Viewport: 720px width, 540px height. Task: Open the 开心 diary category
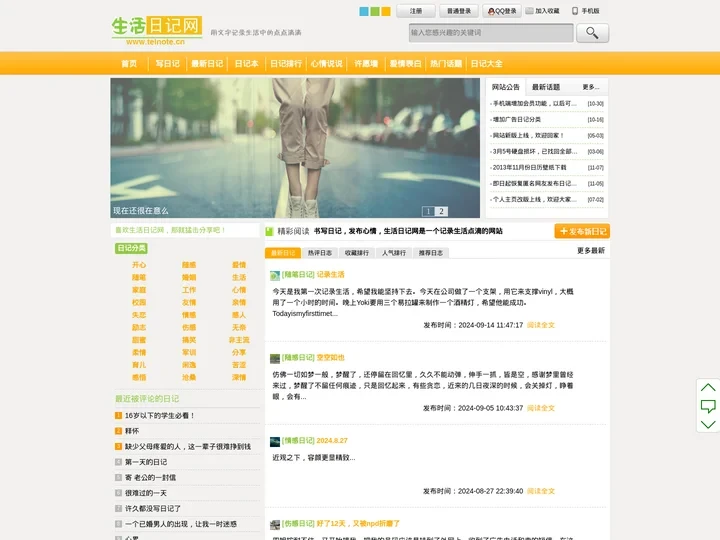pos(139,265)
